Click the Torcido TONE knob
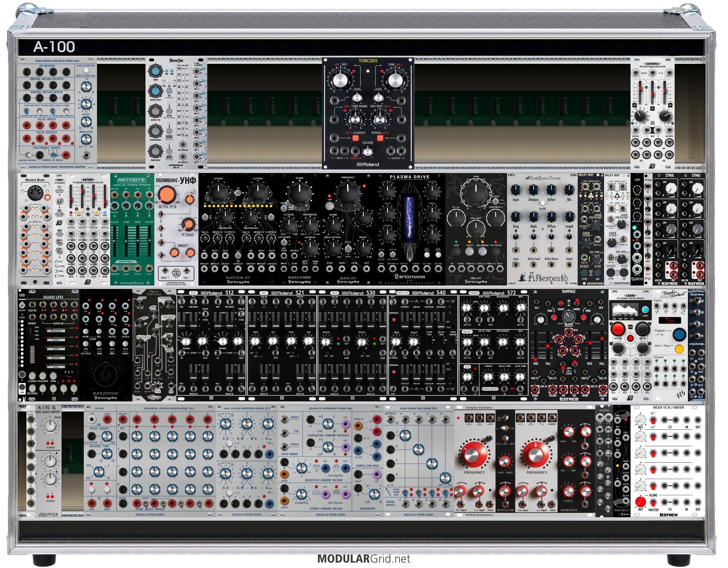Image resolution: width=728 pixels, height=568 pixels. [395, 80]
